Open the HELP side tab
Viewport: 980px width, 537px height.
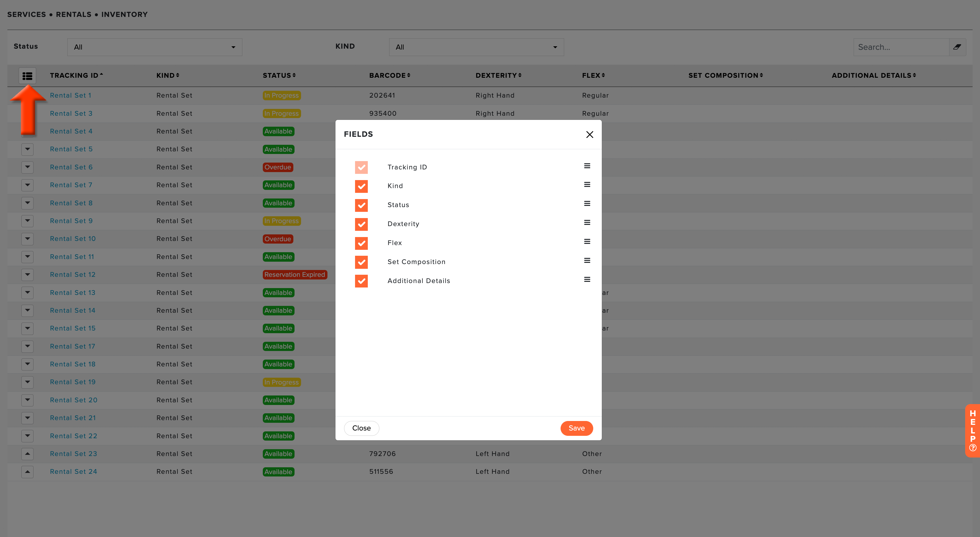click(x=972, y=430)
